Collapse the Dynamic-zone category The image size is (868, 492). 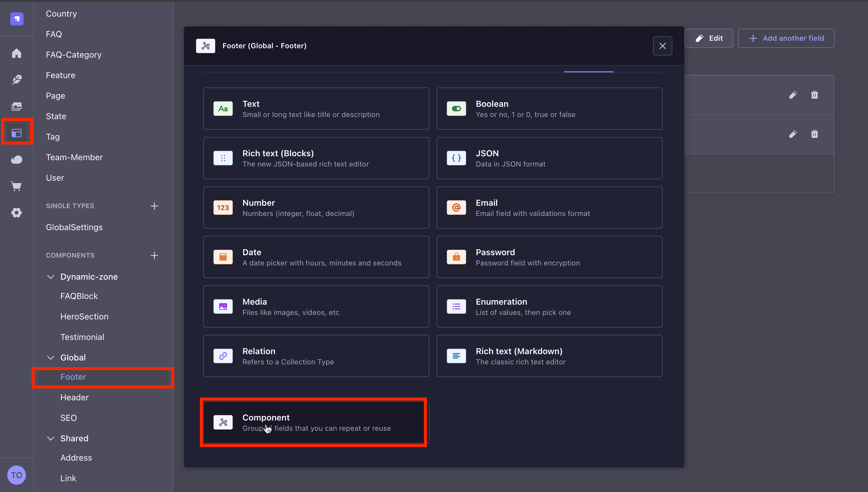point(51,277)
